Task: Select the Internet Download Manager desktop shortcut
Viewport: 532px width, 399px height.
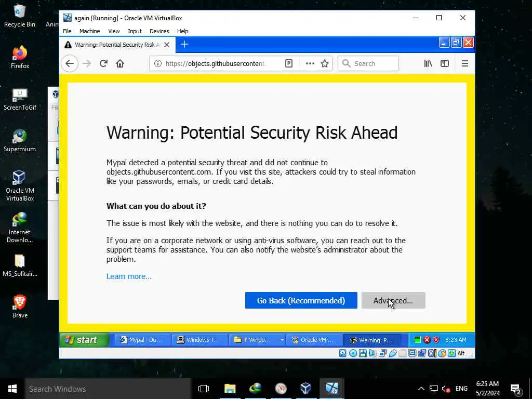Action: tap(20, 228)
